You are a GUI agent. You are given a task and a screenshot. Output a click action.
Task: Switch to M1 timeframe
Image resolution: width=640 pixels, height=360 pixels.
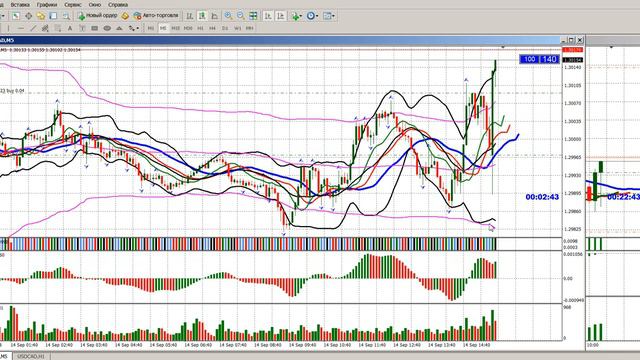(151, 28)
